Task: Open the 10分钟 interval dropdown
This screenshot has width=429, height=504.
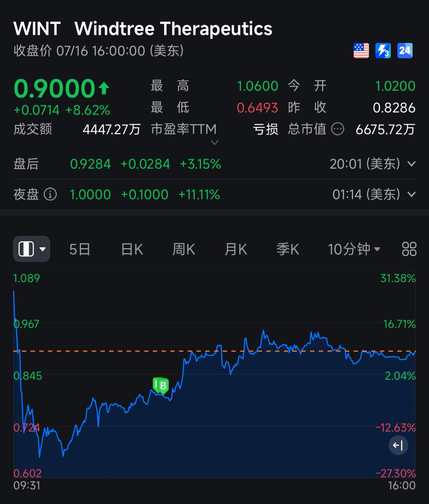Action: point(354,249)
